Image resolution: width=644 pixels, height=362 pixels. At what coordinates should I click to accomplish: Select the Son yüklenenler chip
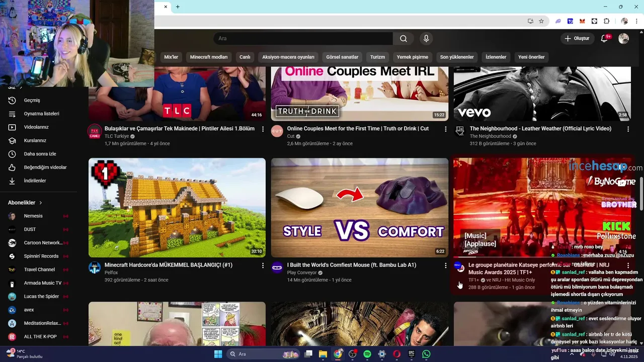pos(457,57)
